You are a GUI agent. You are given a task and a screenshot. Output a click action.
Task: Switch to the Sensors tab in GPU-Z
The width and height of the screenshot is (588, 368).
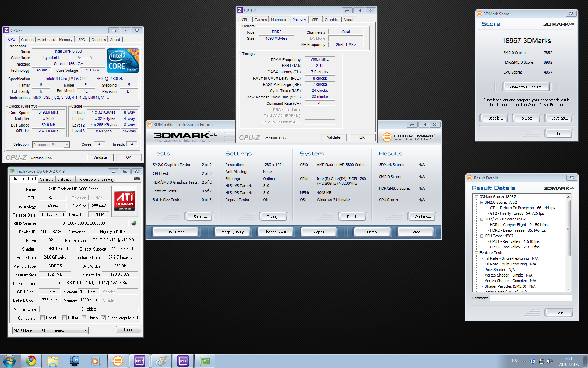click(x=47, y=179)
